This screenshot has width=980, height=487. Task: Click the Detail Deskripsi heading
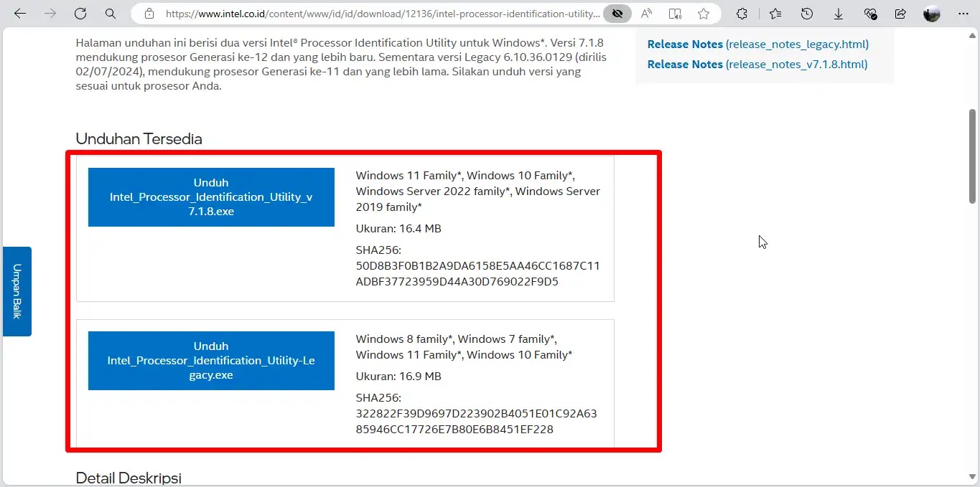click(x=129, y=478)
